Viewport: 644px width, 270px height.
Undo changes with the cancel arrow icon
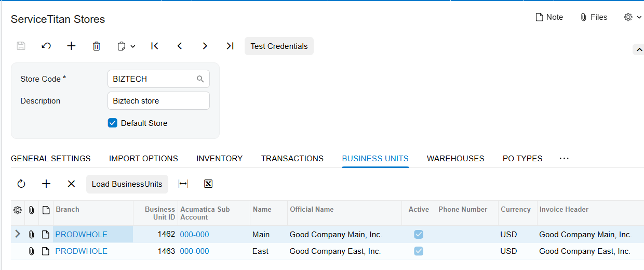click(x=46, y=46)
